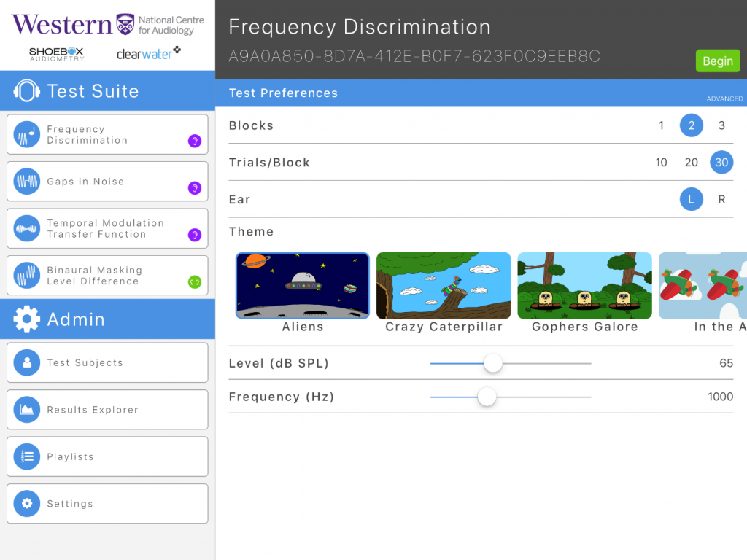Click the Playlists list icon
The width and height of the screenshot is (747, 560).
pyautogui.click(x=27, y=456)
